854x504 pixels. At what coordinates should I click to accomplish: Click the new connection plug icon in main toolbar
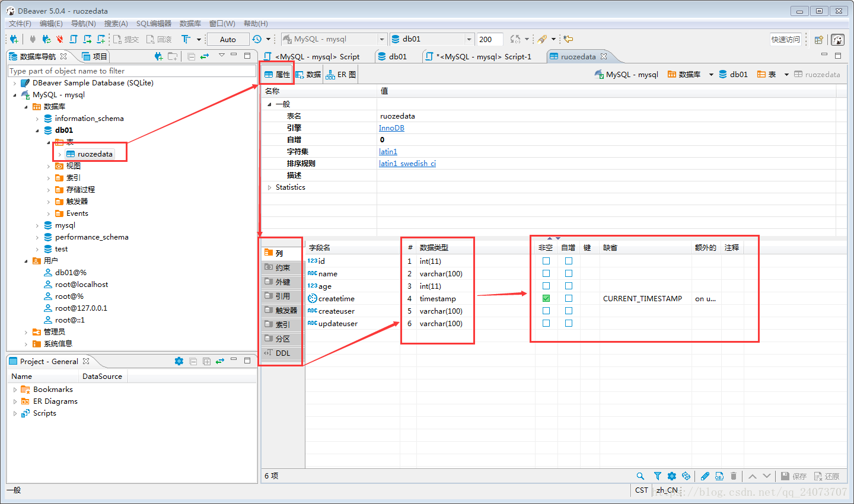(14, 39)
